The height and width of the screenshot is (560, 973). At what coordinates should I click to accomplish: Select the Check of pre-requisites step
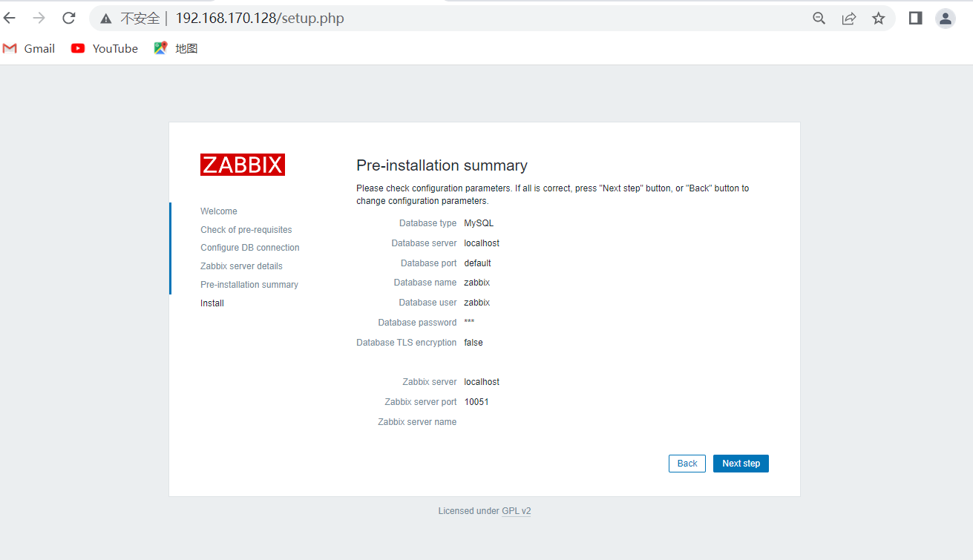(x=246, y=230)
